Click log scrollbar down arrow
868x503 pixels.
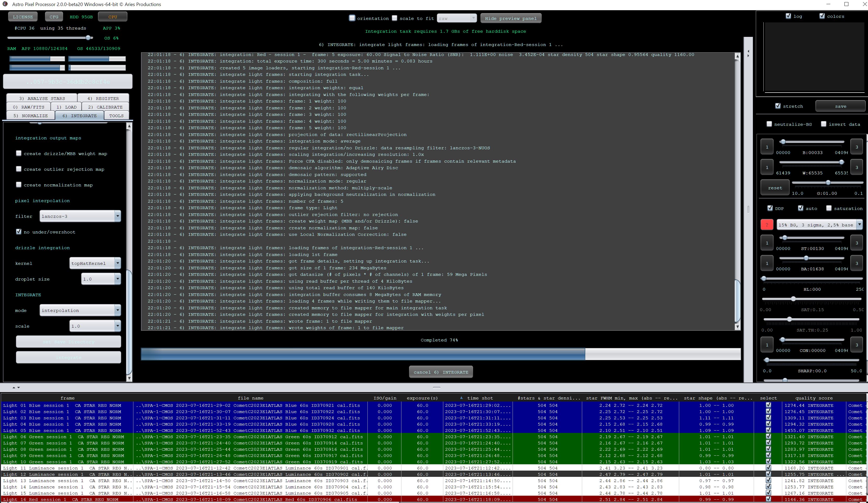(737, 327)
